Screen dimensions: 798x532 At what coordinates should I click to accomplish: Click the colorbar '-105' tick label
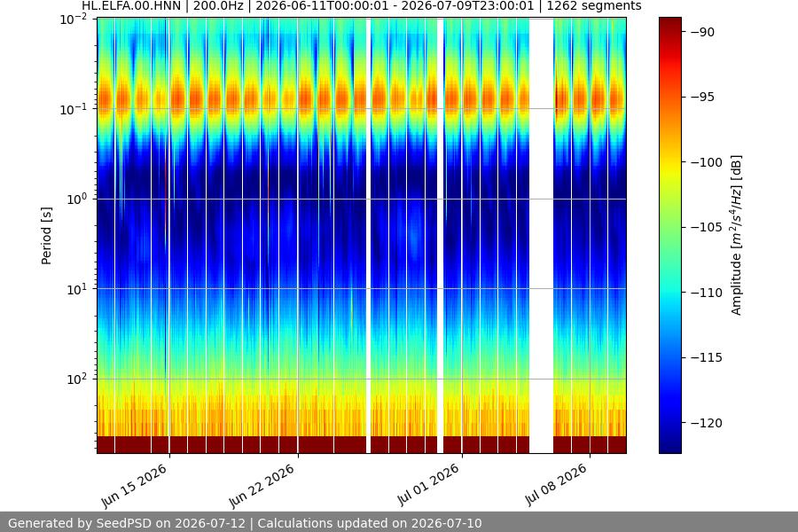click(706, 227)
